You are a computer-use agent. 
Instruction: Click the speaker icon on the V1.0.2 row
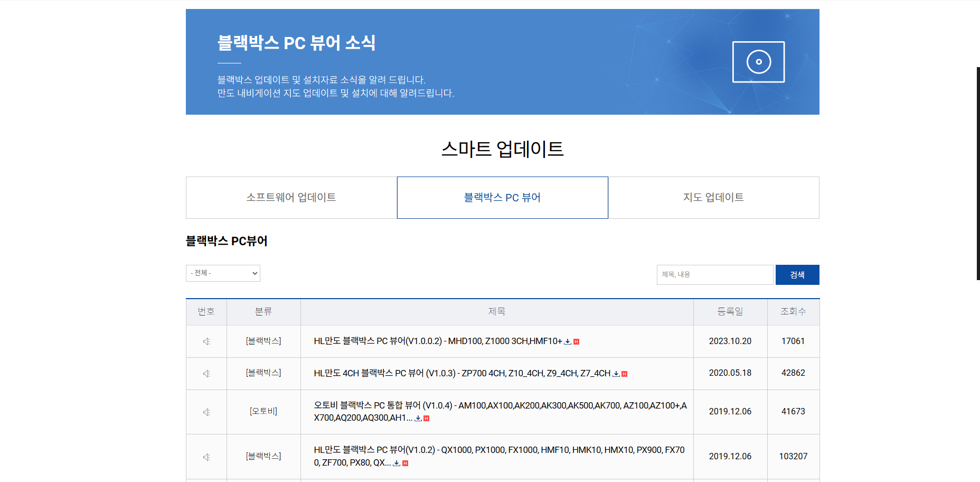(206, 456)
